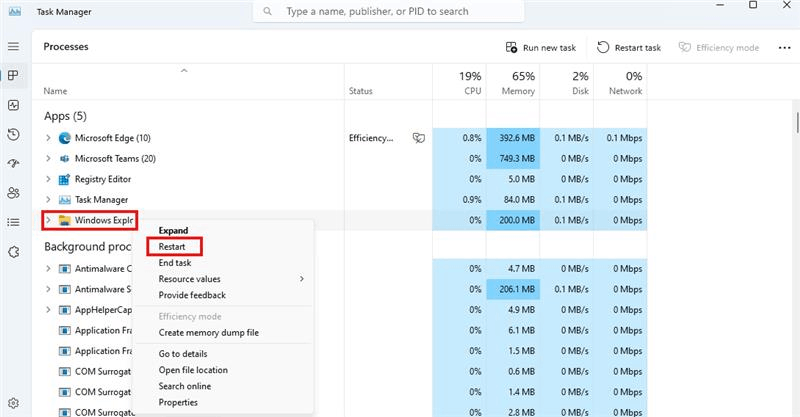Sort by the Status column header
The height and width of the screenshot is (417, 800).
tap(388, 82)
